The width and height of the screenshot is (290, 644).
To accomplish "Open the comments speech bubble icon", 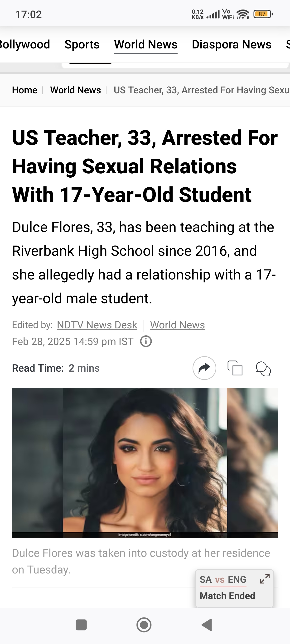I will pos(263,369).
